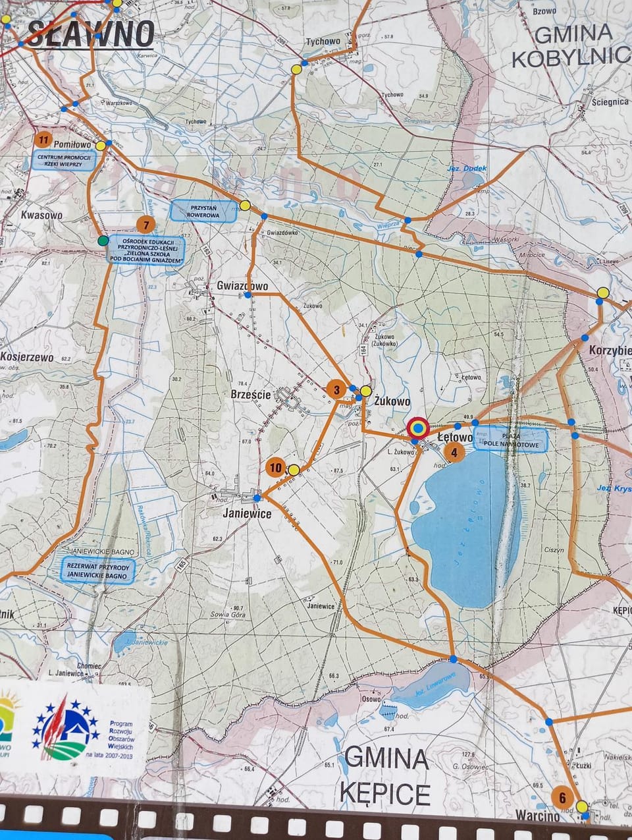
Task: Select the orange number 7 marker
Action: pyautogui.click(x=145, y=225)
